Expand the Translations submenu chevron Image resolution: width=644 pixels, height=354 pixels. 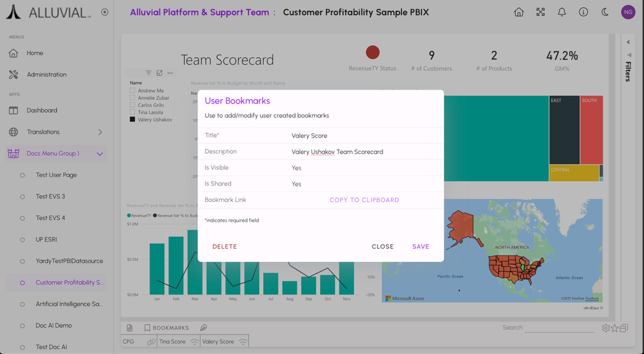[100, 132]
